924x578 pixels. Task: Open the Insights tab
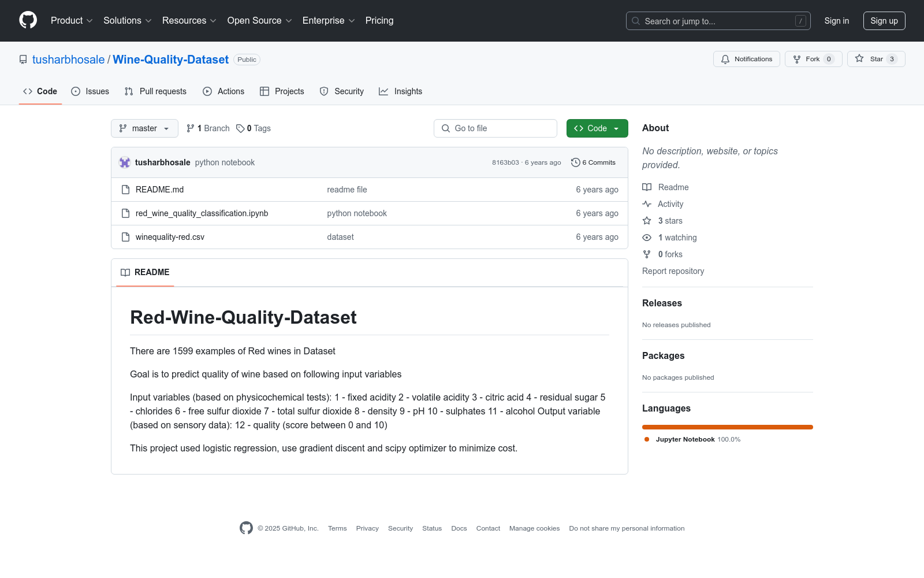(x=401, y=91)
